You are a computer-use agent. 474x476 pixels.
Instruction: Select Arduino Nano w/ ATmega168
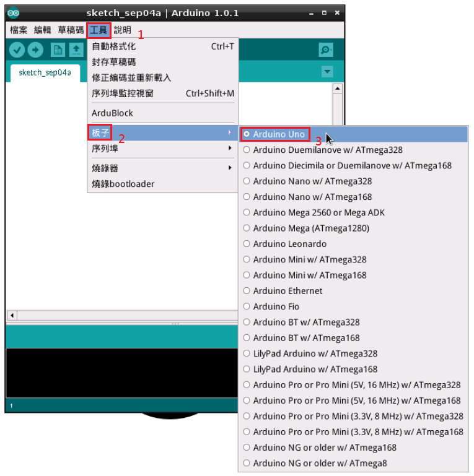click(353, 197)
